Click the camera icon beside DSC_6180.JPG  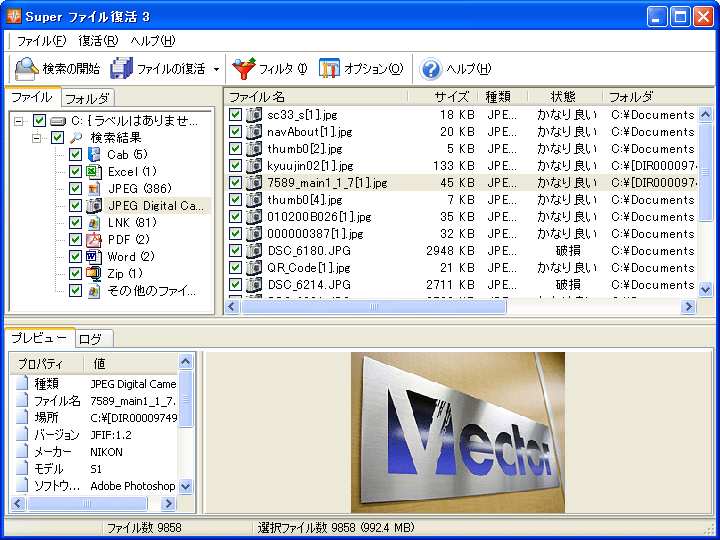254,250
